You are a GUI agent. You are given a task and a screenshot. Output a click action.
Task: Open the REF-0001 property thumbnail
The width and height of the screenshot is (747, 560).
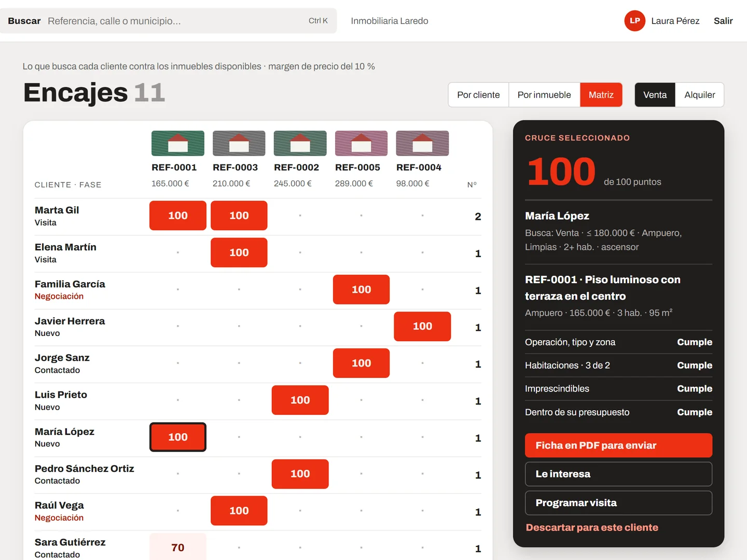[x=177, y=143]
